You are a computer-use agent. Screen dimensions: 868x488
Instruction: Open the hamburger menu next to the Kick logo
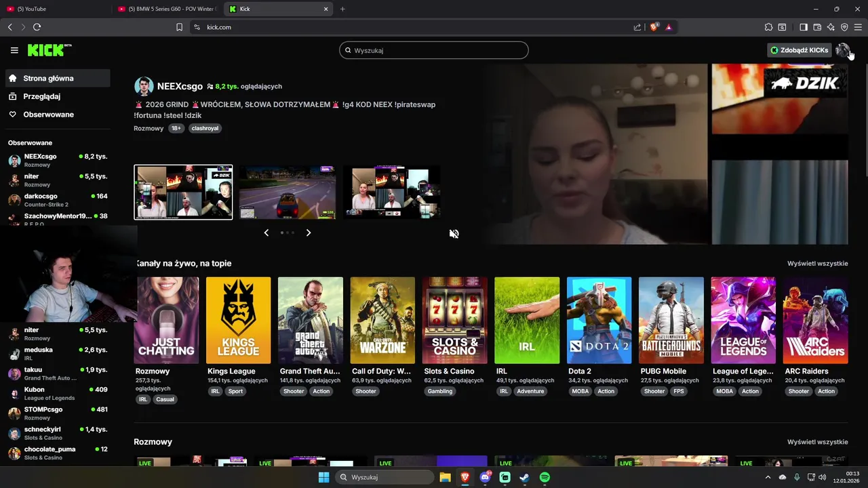pyautogui.click(x=14, y=50)
